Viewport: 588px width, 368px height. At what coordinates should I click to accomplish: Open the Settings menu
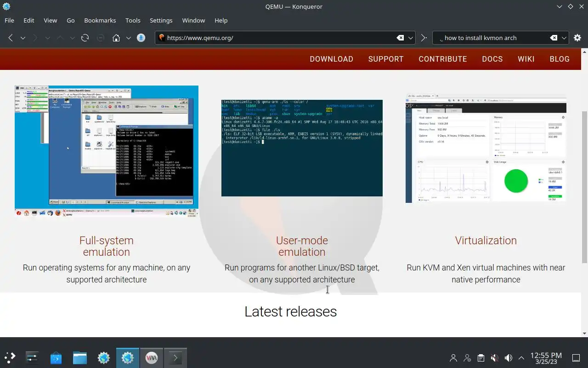pos(161,20)
